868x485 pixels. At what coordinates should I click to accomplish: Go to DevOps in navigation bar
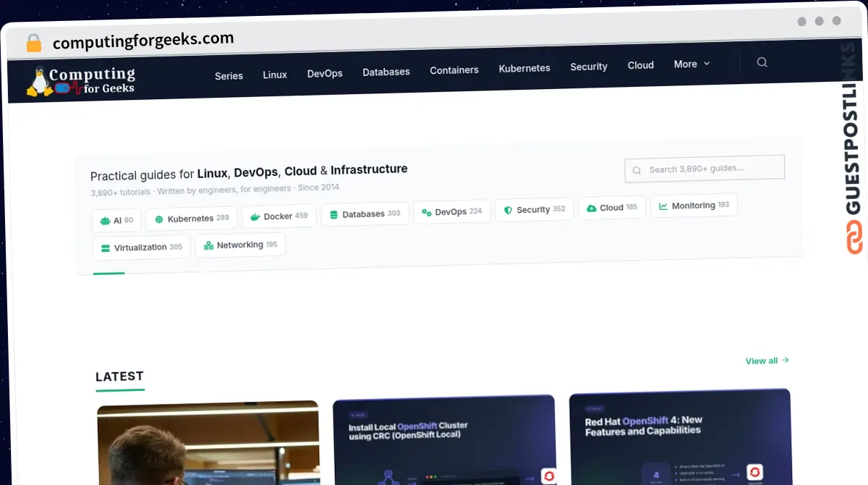(325, 73)
